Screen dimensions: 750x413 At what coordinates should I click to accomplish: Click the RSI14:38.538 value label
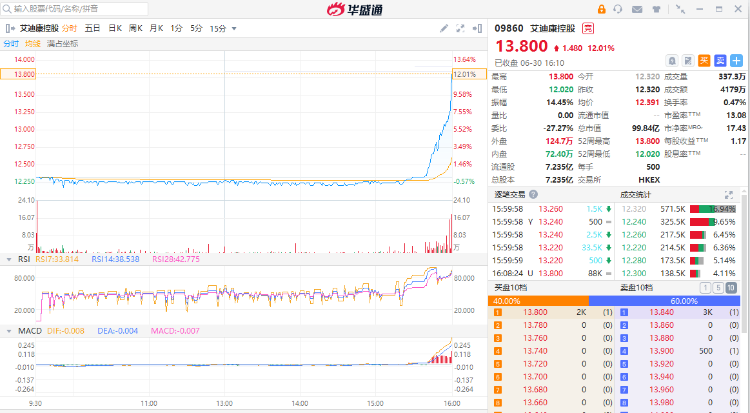115,259
